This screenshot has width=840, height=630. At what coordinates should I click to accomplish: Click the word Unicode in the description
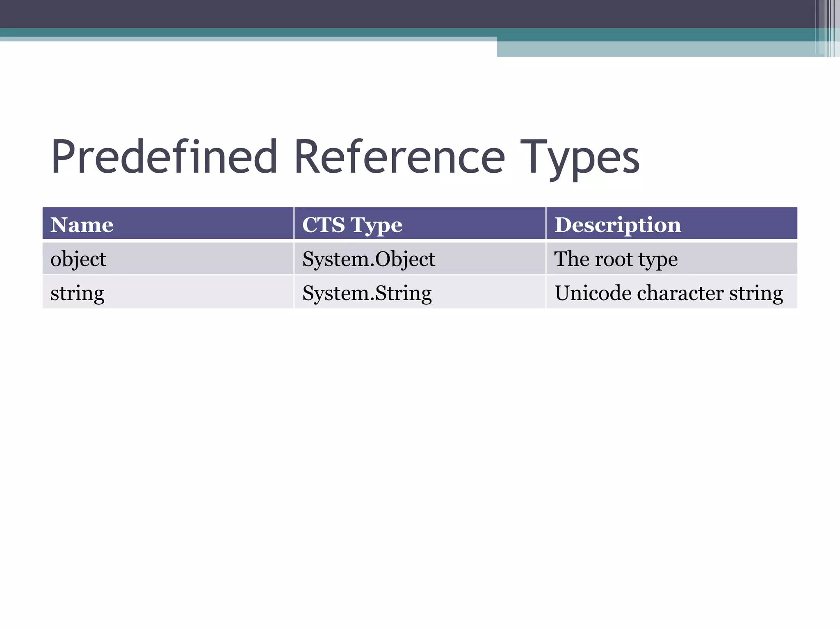point(593,293)
